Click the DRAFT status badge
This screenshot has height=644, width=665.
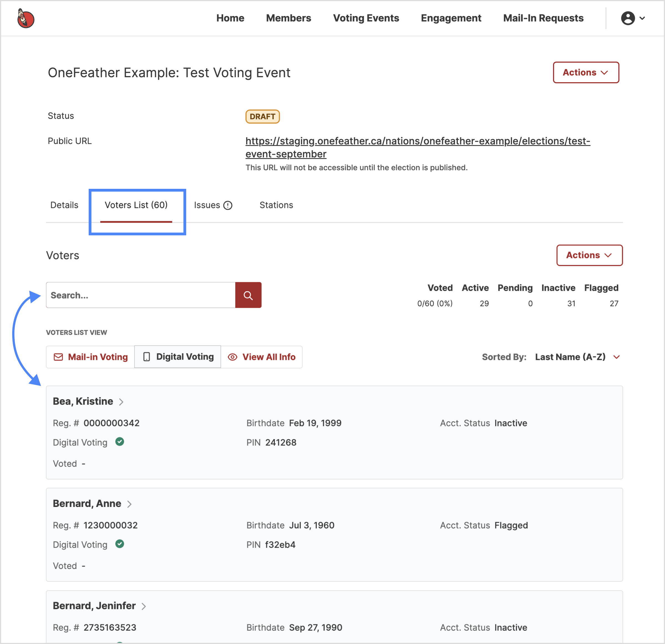[x=263, y=117]
